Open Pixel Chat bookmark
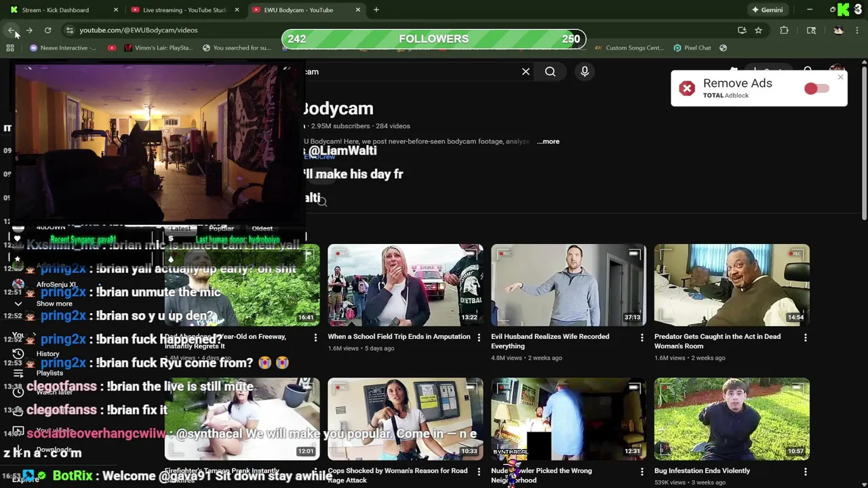 (692, 47)
